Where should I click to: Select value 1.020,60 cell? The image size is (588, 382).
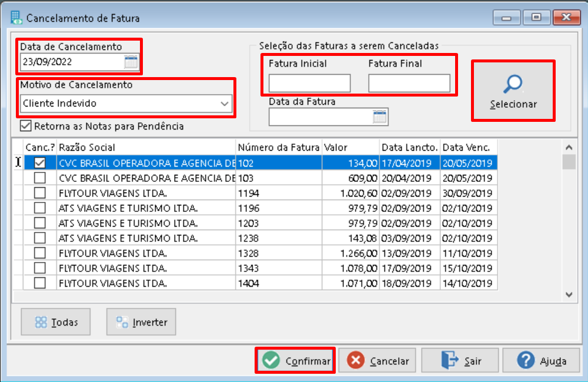[x=350, y=193]
